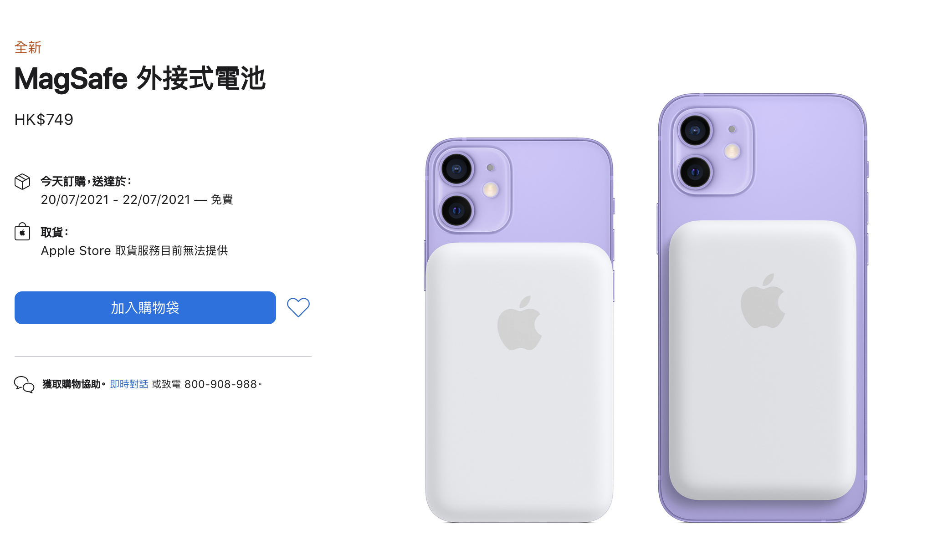Click the HK$749 price text
943x560 pixels.
[44, 119]
